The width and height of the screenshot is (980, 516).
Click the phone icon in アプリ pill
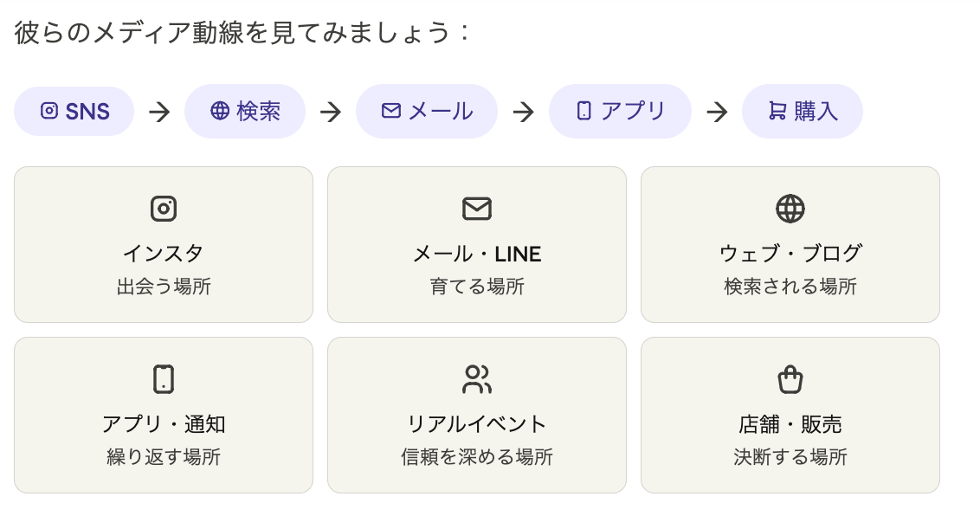click(x=583, y=111)
